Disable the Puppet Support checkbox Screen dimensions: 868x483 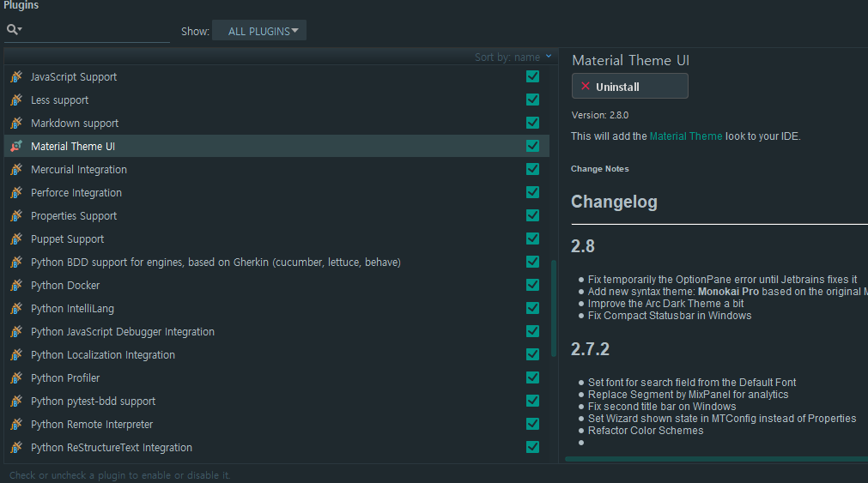click(532, 239)
